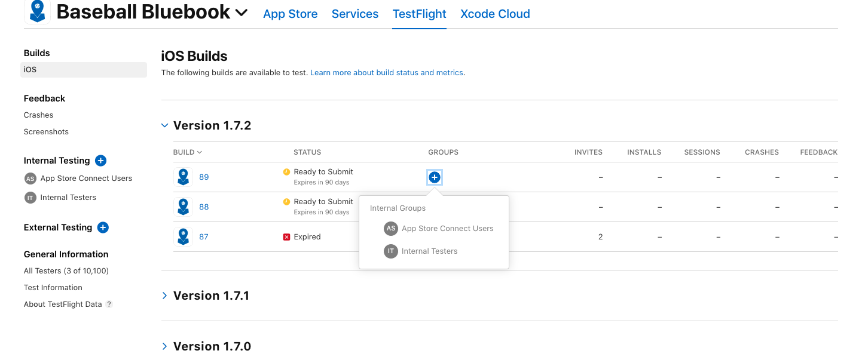Click the add group button for build 89
Viewport: 868px width, 363px height.
(435, 177)
